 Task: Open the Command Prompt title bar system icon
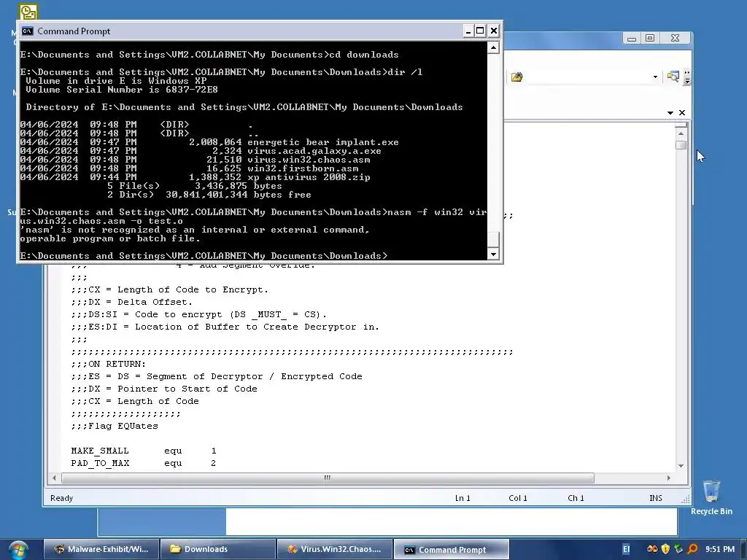(27, 31)
